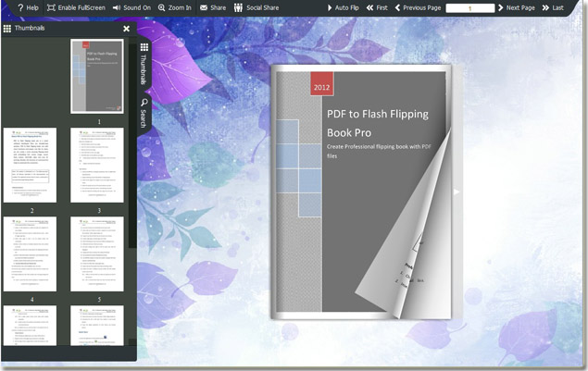This screenshot has height=371, width=588.
Task: Open Social Share options
Action: pos(256,7)
